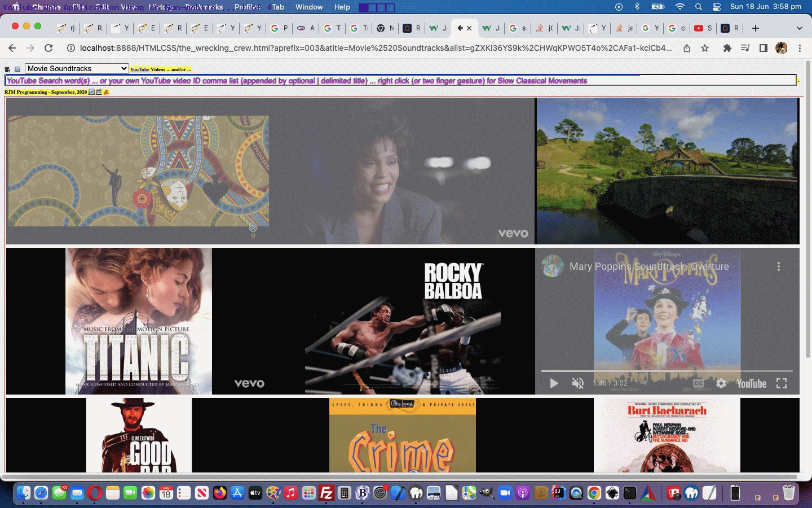Image resolution: width=812 pixels, height=508 pixels.
Task: Open the Movie Soundtracks dropdown list
Action: tap(77, 68)
